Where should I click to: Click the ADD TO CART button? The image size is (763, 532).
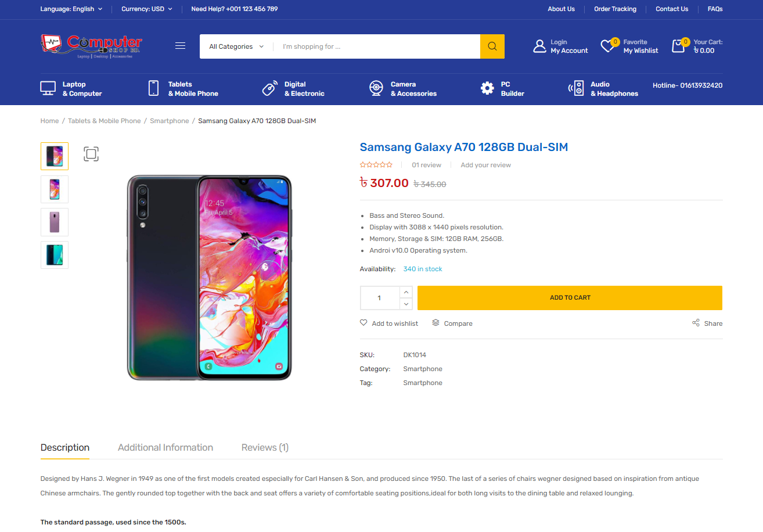coord(570,297)
